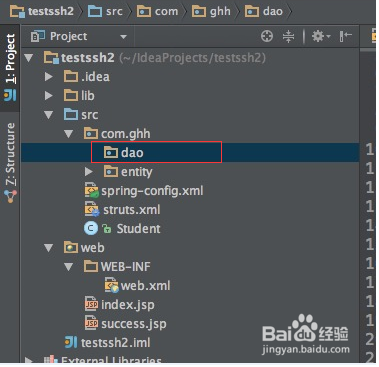Screen dimensions: 379x367
Task: Select the testssh2 project root item
Action: [x=155, y=58]
